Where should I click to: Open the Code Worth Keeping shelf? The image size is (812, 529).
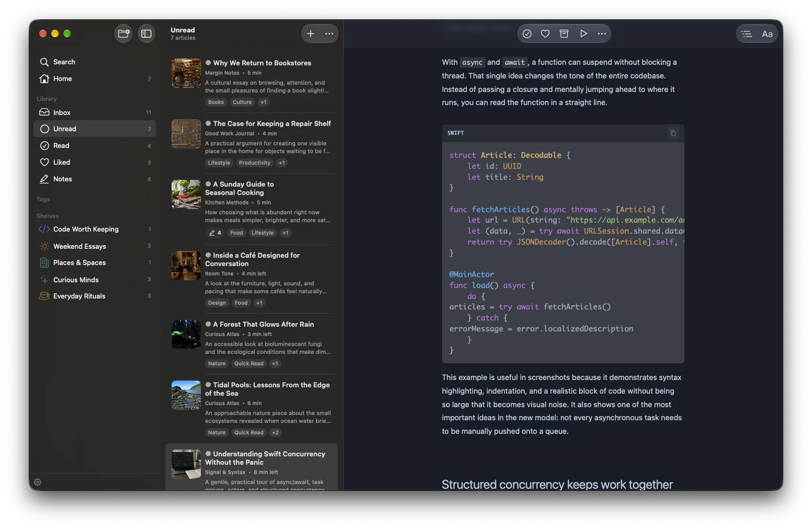[95, 229]
